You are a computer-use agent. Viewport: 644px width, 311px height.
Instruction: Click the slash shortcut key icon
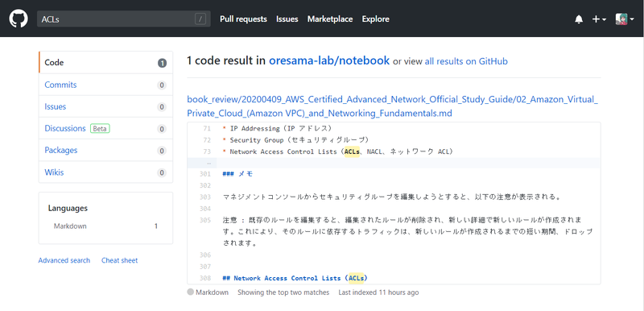point(200,19)
